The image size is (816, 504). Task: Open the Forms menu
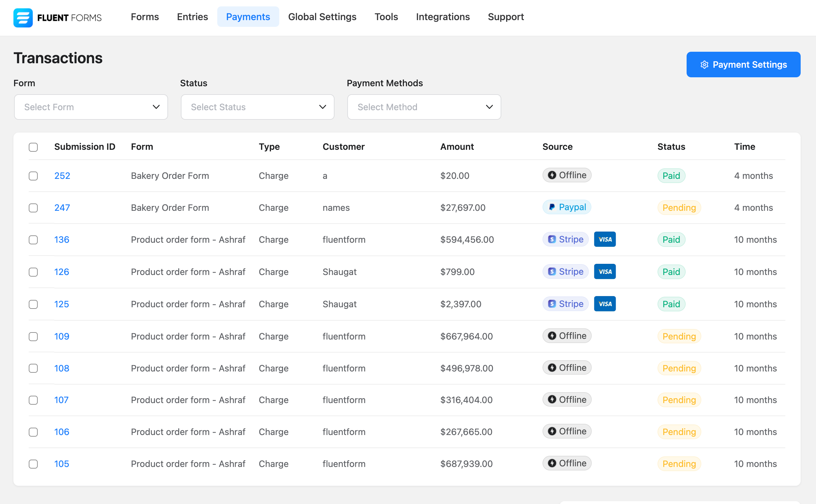click(145, 17)
